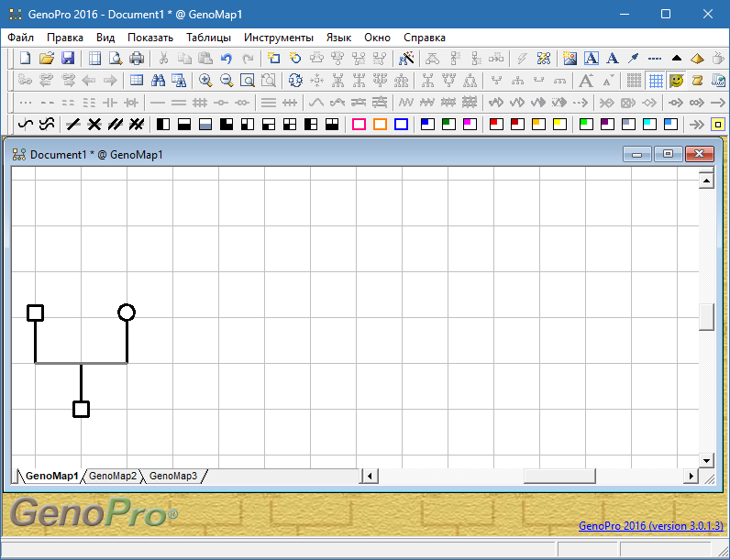
Task: Open the GenoPro 2016 version link
Action: (651, 526)
